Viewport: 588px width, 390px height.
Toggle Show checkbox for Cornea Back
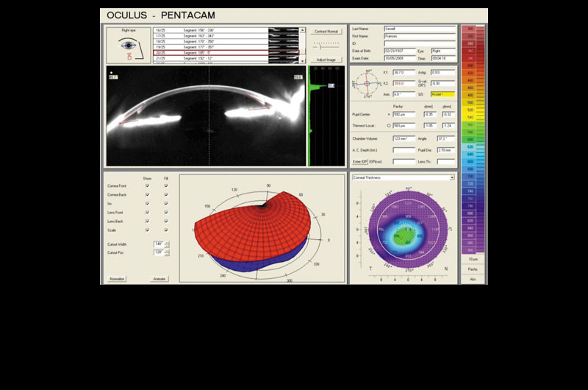[x=147, y=195]
